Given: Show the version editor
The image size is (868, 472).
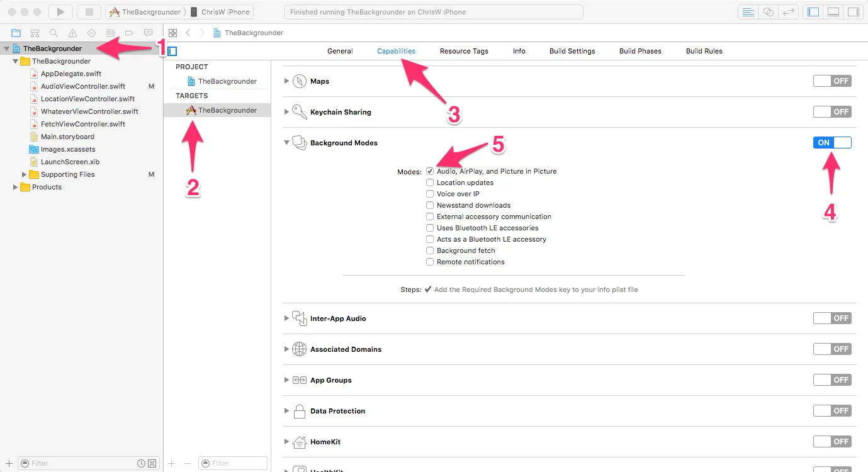Looking at the screenshot, I should point(788,12).
